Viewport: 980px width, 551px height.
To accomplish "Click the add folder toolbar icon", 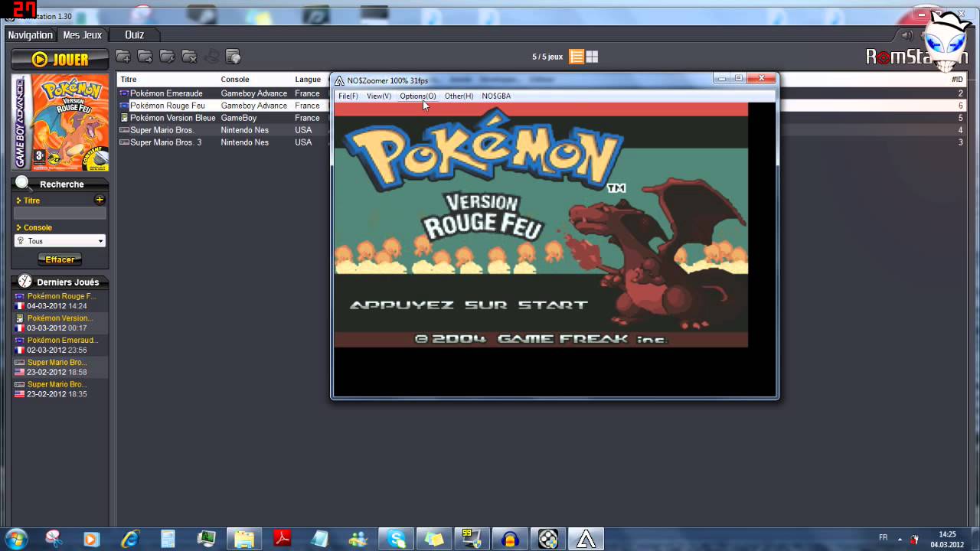I will tap(122, 57).
